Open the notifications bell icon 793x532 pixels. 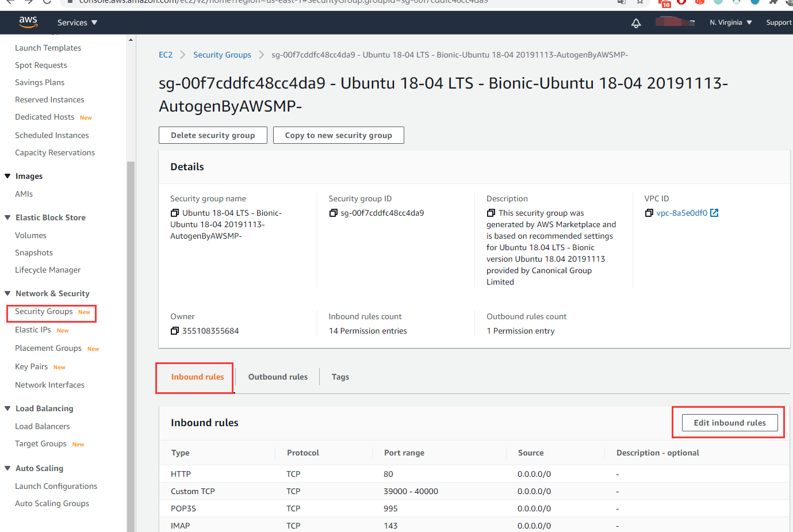point(636,23)
